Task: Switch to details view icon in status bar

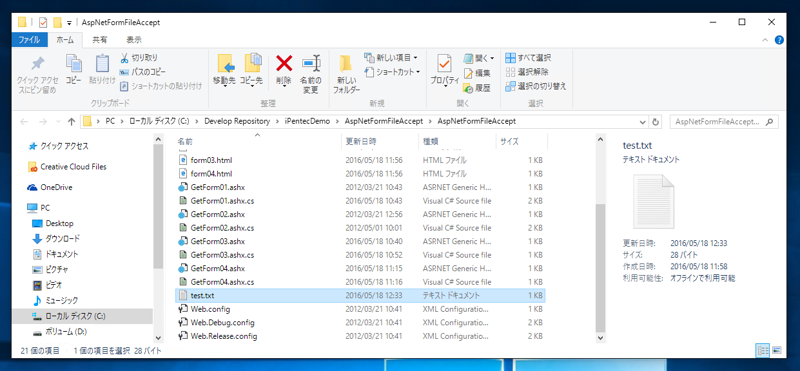Action: (x=763, y=351)
